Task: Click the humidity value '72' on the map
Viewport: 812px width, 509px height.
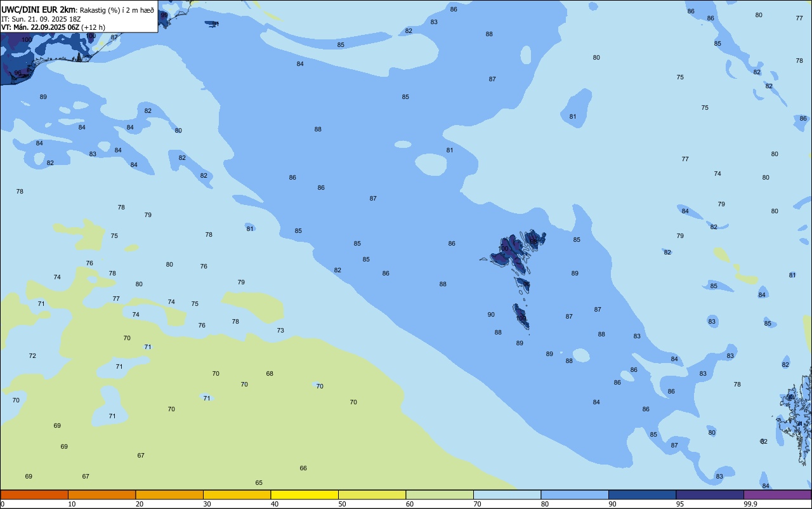Action: coord(32,356)
